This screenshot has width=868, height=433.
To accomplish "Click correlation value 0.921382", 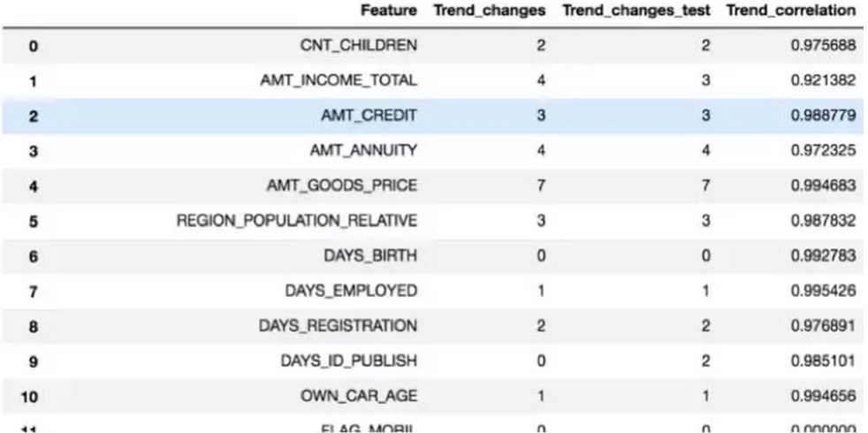I will pos(823,80).
